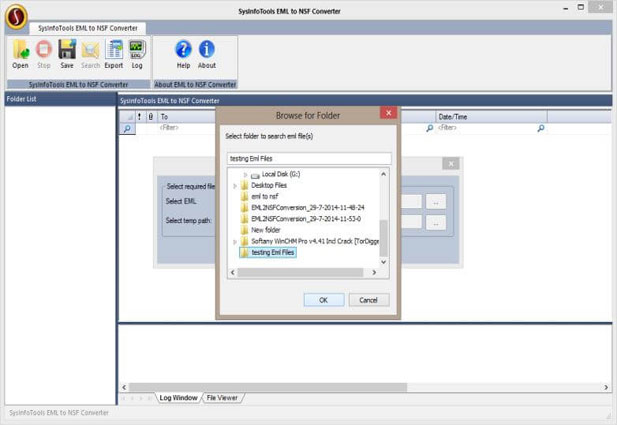The width and height of the screenshot is (617, 425).
Task: Click browse button next to Select EML
Action: [x=436, y=202]
